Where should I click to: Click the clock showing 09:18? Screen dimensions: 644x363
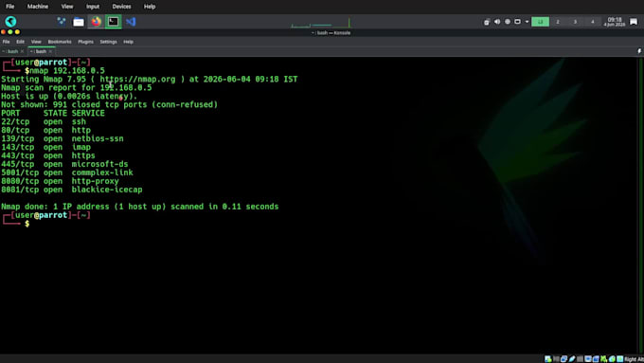(x=615, y=22)
